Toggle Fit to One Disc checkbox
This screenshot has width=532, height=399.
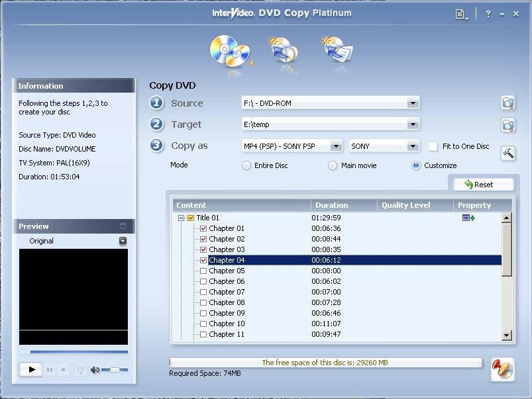pyautogui.click(x=433, y=146)
